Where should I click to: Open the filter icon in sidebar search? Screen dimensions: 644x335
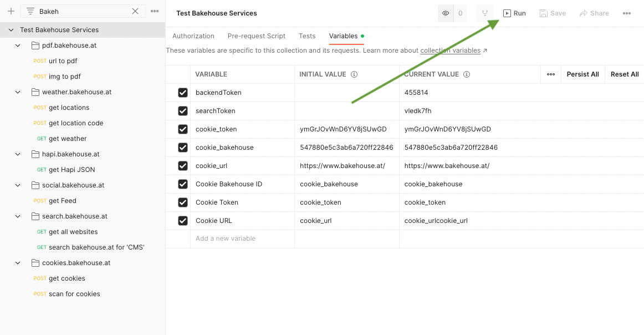coord(30,11)
